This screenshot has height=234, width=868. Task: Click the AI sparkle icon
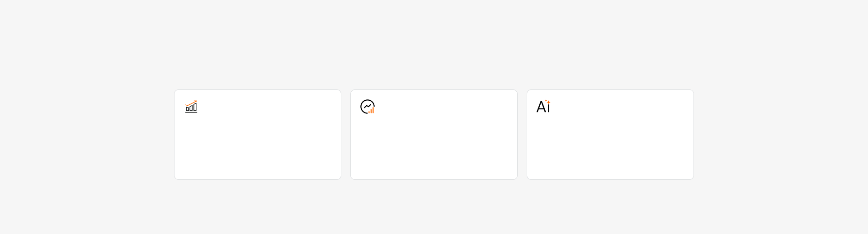543,107
